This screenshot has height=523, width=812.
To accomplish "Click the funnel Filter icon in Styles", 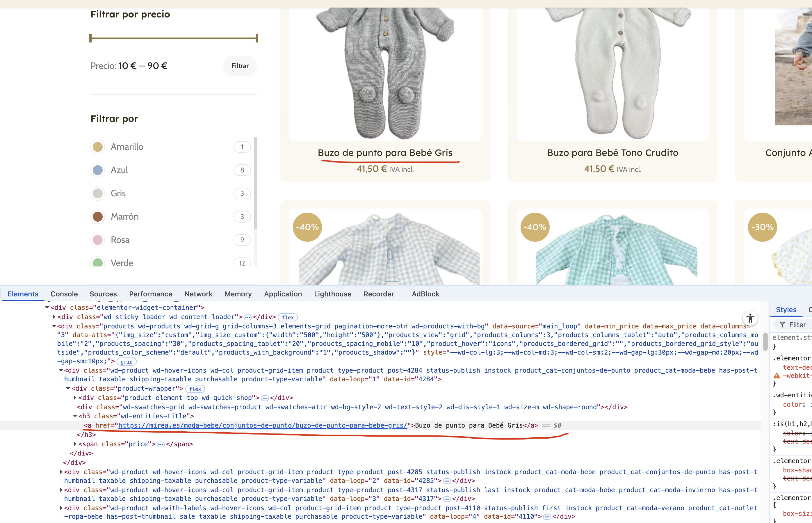I will (782, 325).
